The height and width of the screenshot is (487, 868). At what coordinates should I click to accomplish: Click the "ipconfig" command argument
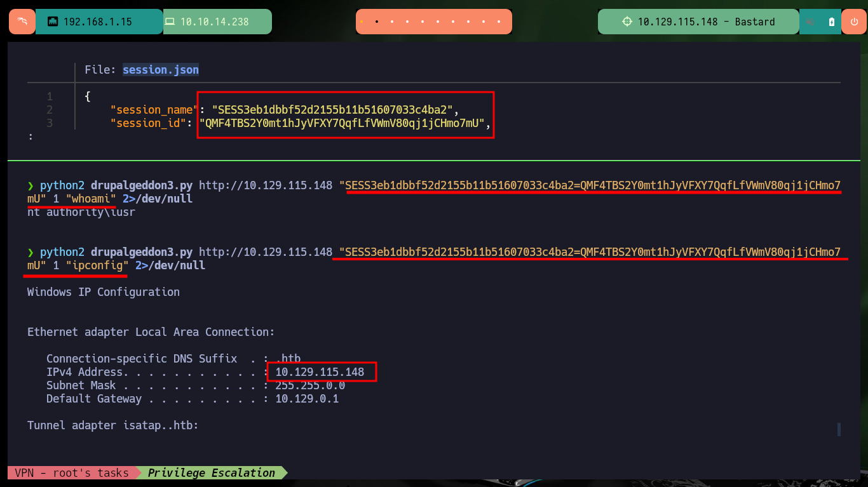[97, 265]
